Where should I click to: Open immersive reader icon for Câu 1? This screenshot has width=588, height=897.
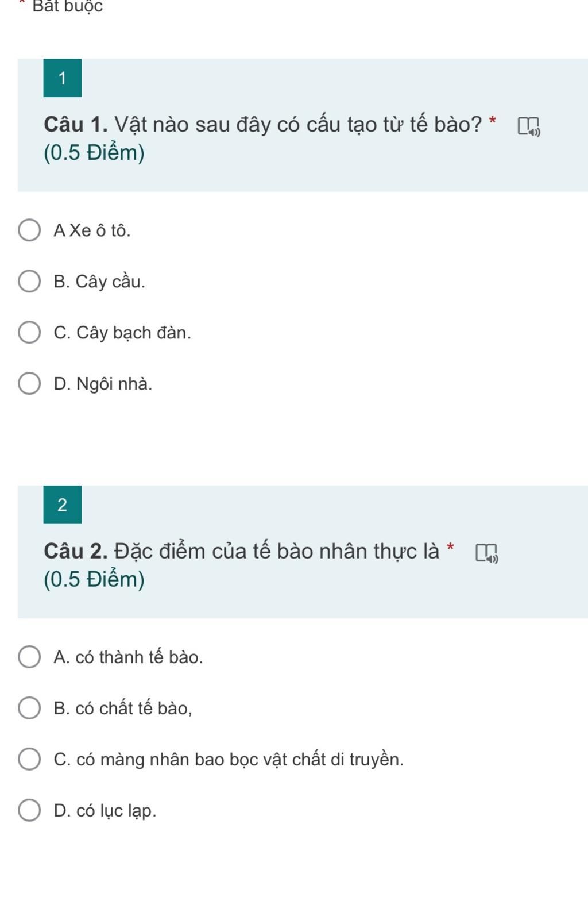click(529, 126)
